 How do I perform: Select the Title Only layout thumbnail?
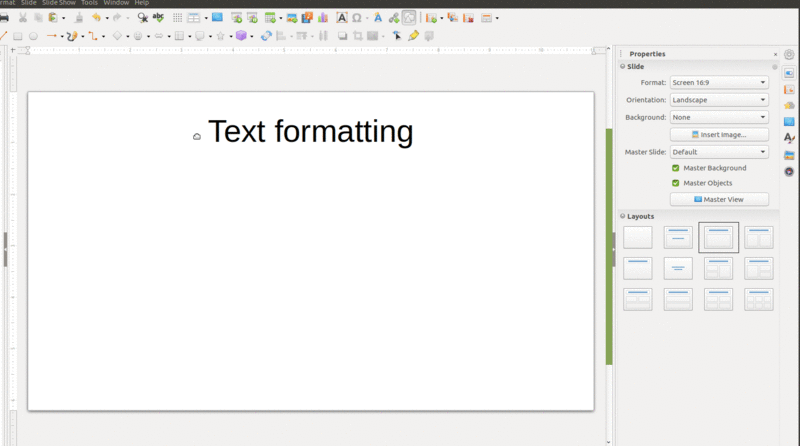(x=637, y=268)
